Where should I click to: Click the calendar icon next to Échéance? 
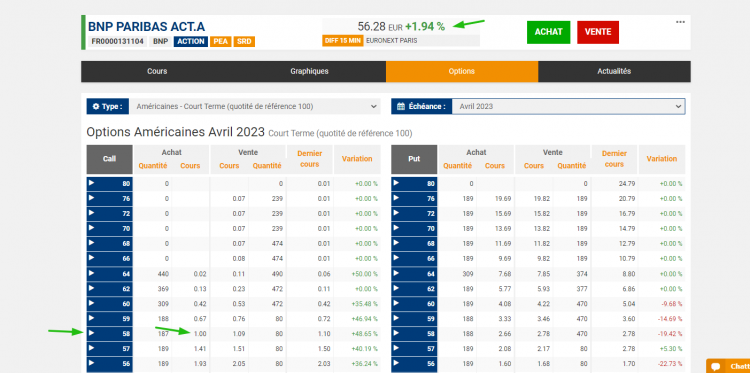click(x=401, y=107)
